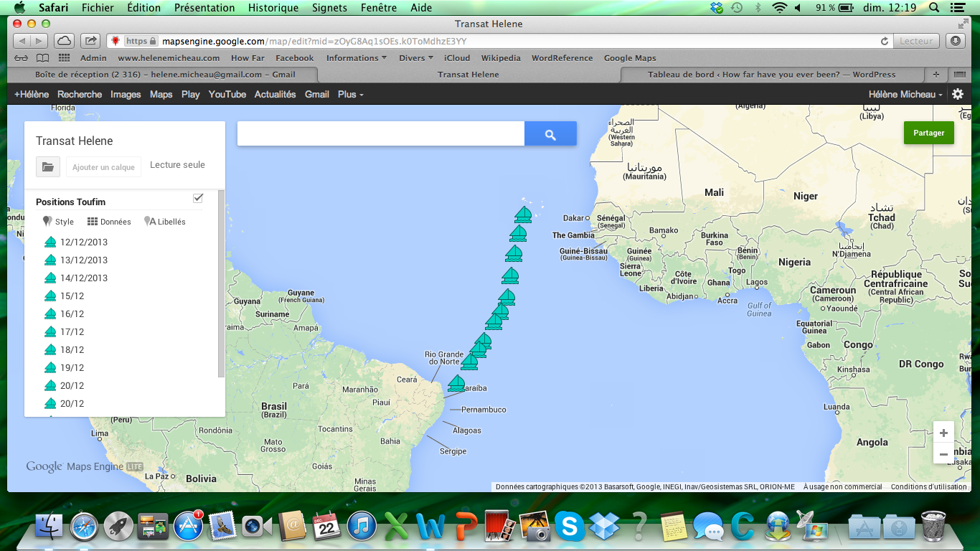Select the 19/12 position entry

tap(72, 367)
